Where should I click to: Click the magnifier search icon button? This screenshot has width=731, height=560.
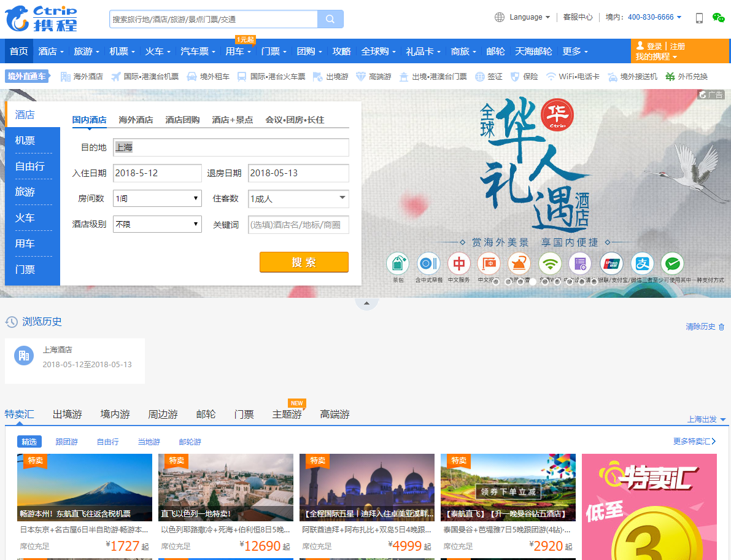click(x=330, y=19)
